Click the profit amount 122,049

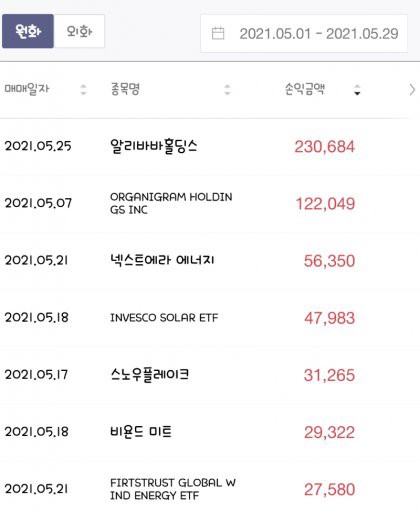click(x=325, y=204)
